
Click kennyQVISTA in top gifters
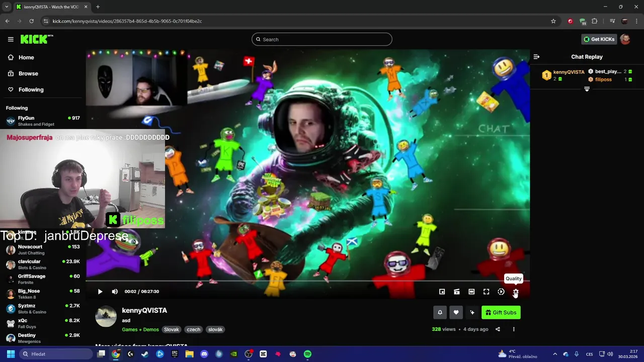pos(569,72)
